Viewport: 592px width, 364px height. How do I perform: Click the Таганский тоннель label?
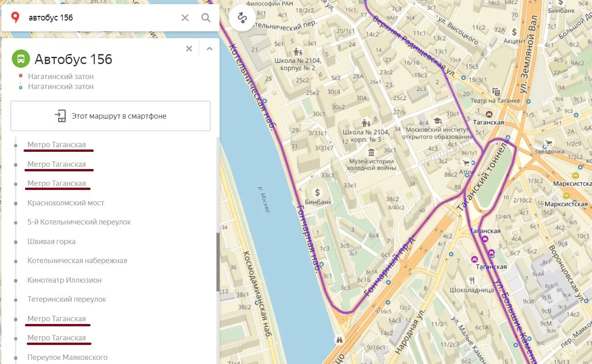482,176
